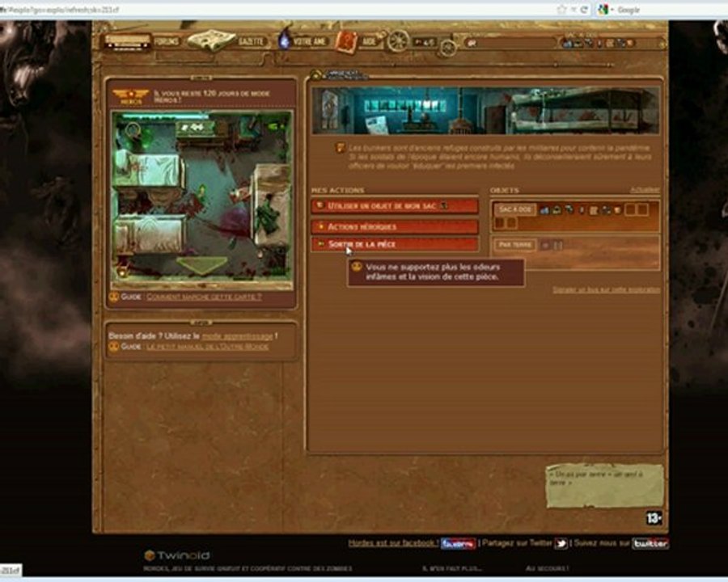Click the Twinoid logo in footer
Viewport: 728px width, 582px height.
point(177,555)
